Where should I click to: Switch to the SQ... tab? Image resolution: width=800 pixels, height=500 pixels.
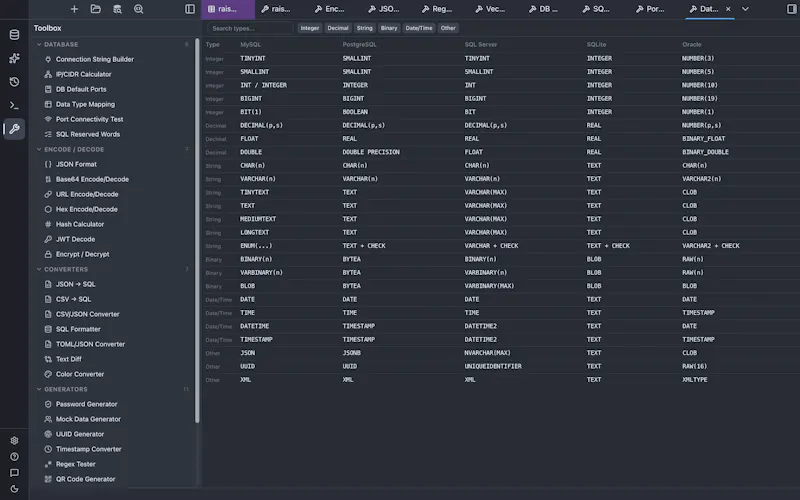pos(597,9)
